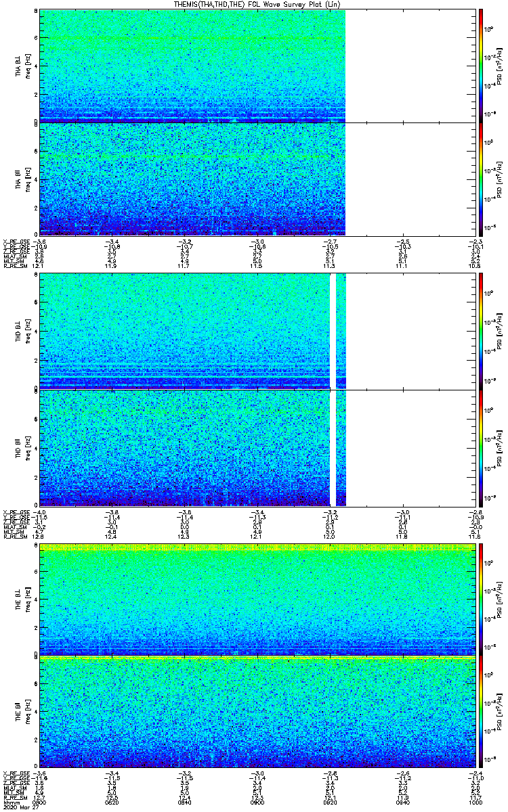Click the PSD [nT²/Hz] label of THE B-parallel
Image resolution: width=508 pixels, height=812 pixels.
point(500,712)
